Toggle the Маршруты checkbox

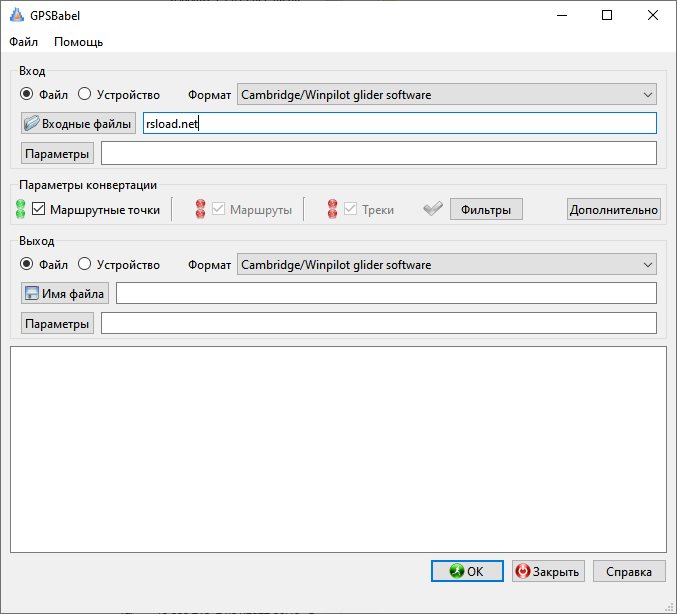tap(218, 209)
